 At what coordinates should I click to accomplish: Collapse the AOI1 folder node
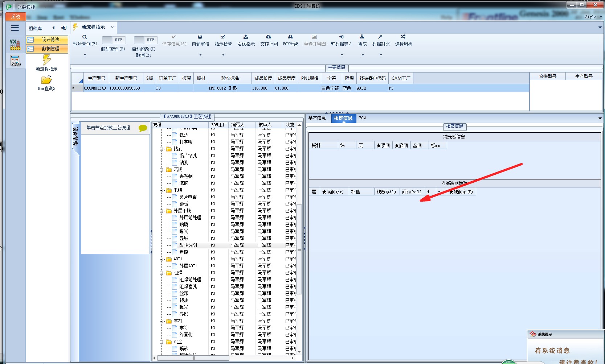[162, 259]
